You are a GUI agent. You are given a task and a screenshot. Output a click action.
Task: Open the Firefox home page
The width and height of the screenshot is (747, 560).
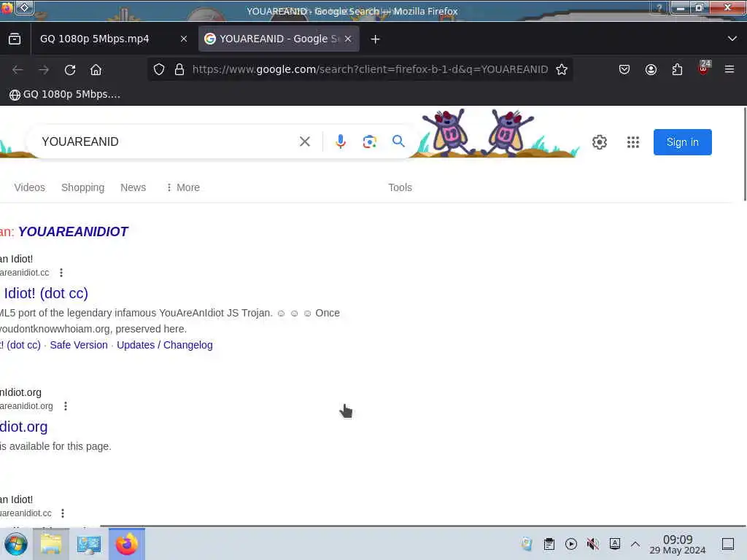(96, 69)
